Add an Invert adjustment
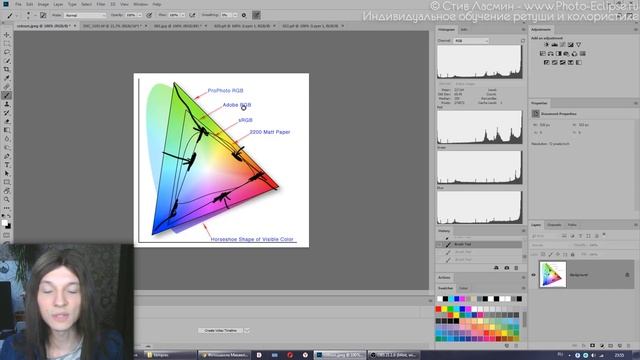The width and height of the screenshot is (640, 360). pos(547,62)
